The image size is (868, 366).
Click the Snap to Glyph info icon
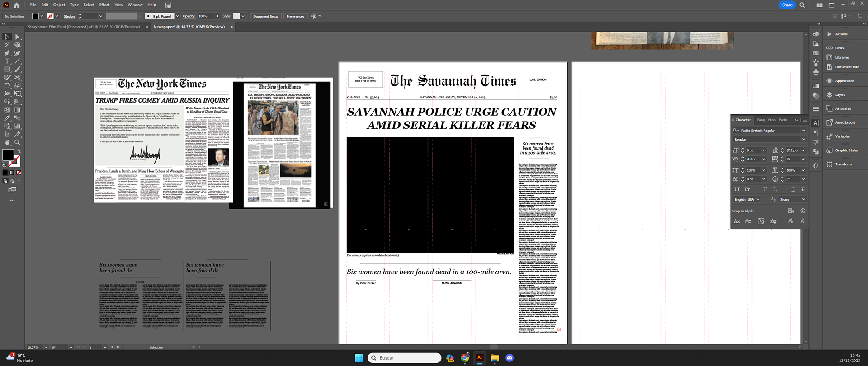point(803,211)
